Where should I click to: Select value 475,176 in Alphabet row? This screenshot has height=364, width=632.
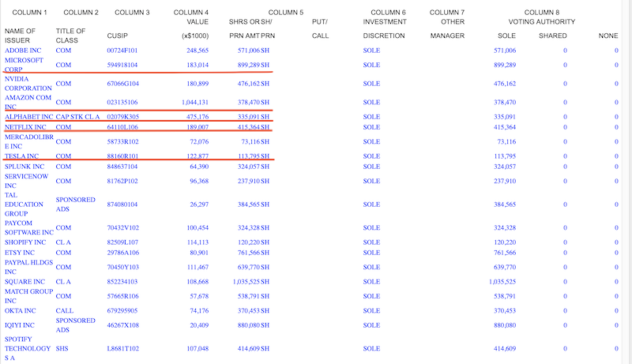(197, 117)
